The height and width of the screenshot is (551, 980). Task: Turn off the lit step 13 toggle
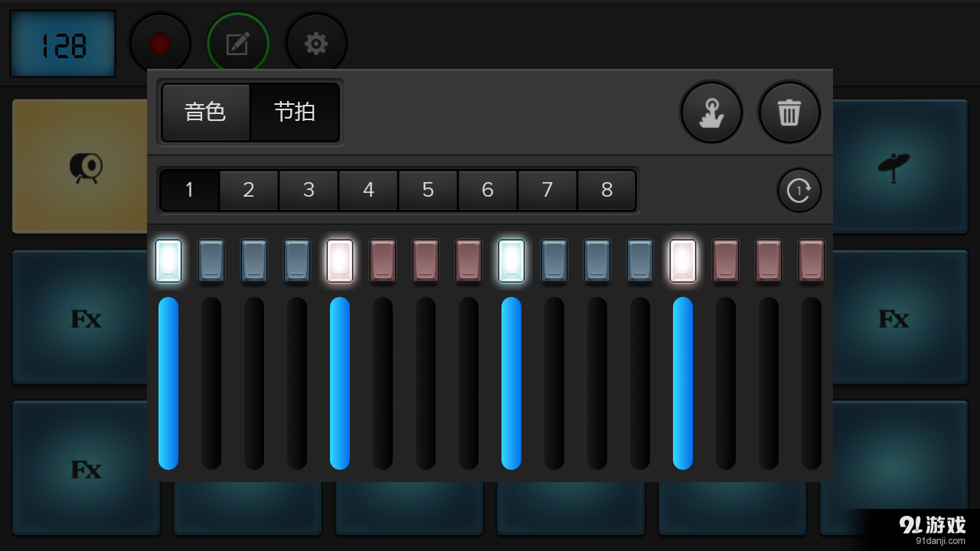683,261
